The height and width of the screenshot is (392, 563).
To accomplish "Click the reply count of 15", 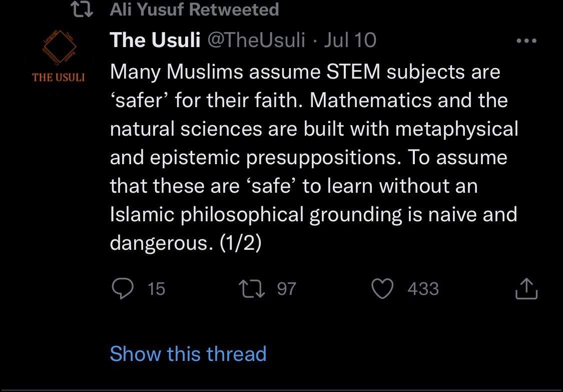I will click(x=157, y=289).
